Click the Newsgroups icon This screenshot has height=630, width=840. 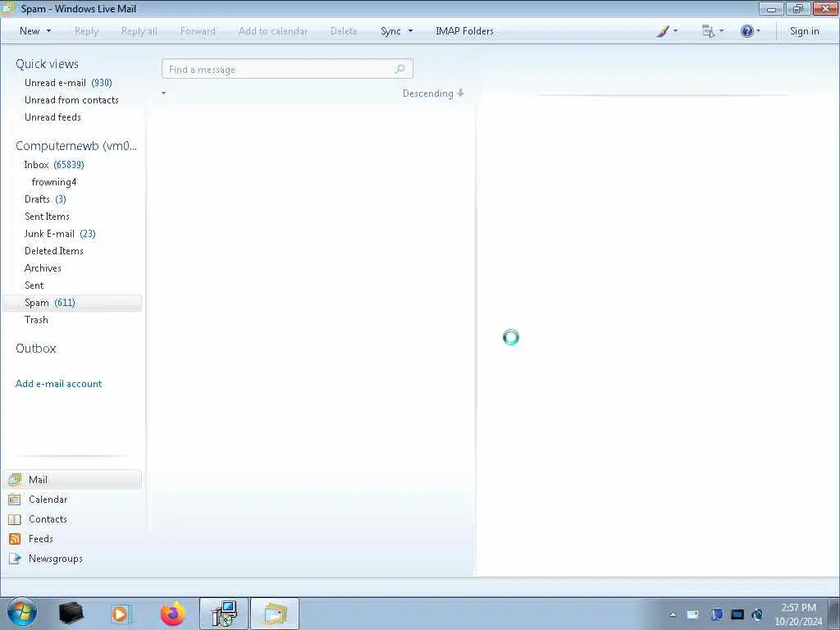[x=15, y=559]
